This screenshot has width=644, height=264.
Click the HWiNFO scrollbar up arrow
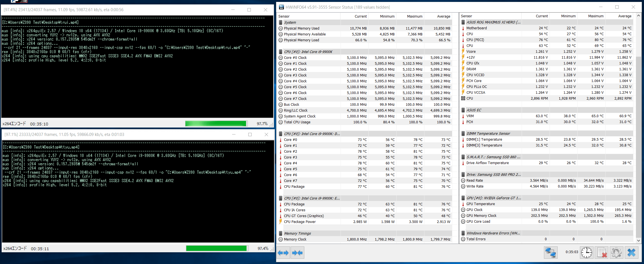tap(638, 16)
